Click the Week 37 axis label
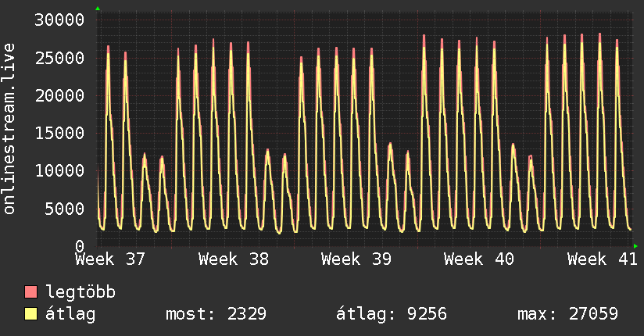Viewport: 644px width, 336px height. coord(110,259)
